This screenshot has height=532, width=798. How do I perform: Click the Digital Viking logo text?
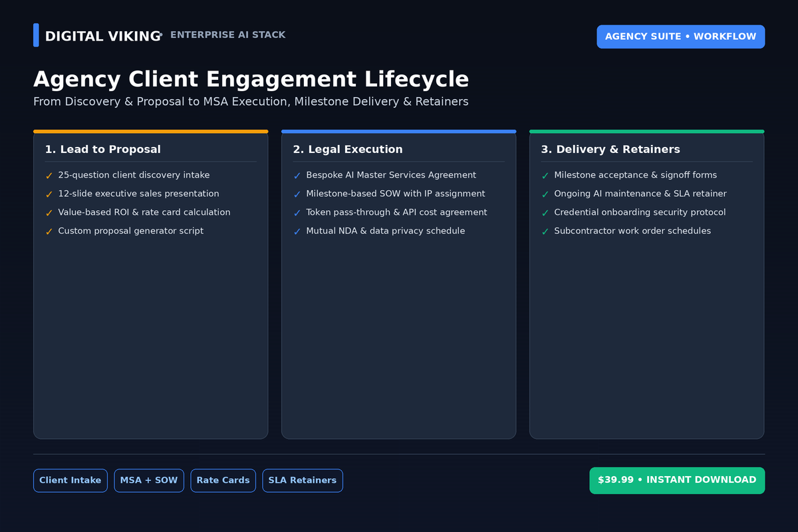click(102, 37)
